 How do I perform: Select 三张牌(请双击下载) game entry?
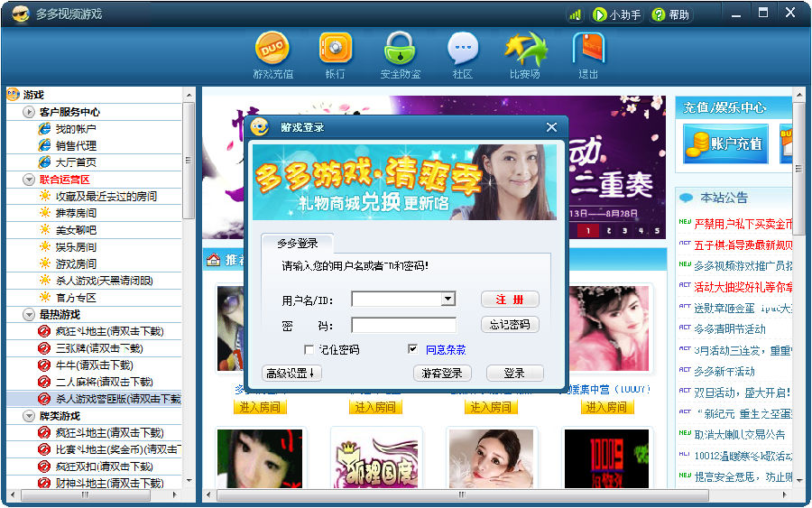[99, 348]
